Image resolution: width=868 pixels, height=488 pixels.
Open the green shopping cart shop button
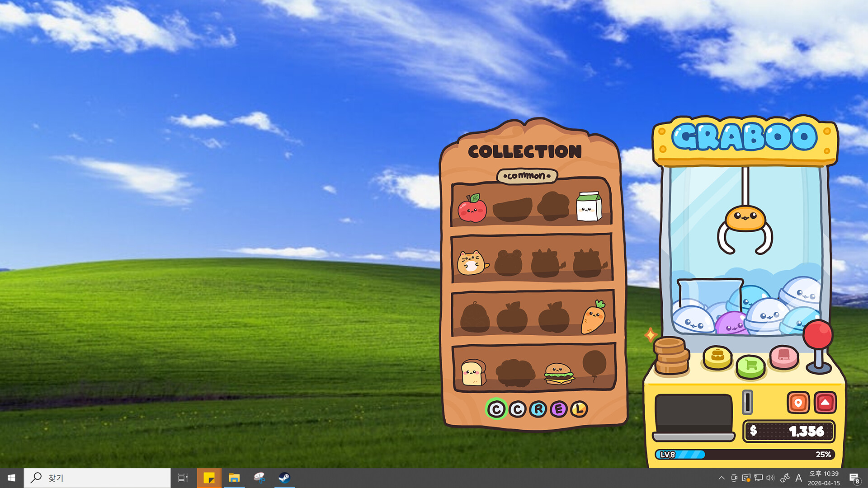(x=750, y=366)
